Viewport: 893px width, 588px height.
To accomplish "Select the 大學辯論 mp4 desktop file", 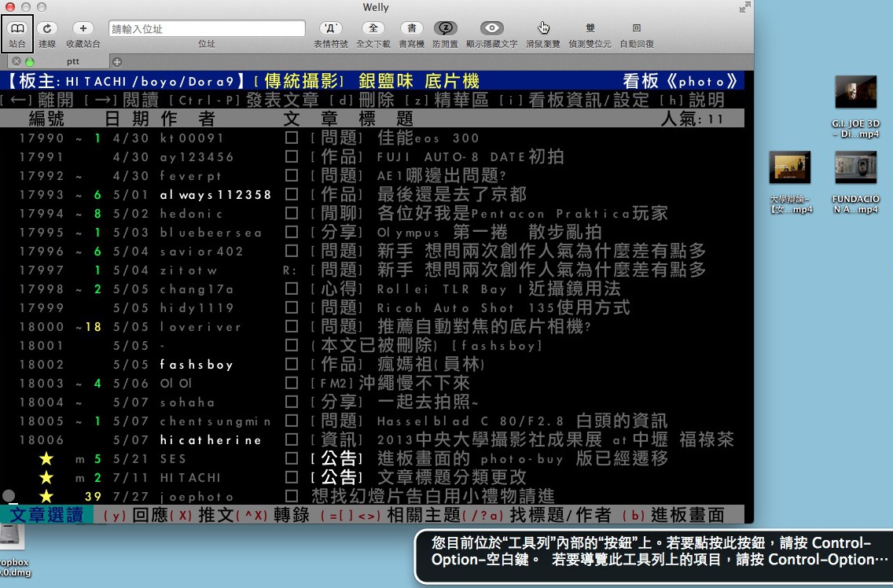I will pyautogui.click(x=790, y=182).
